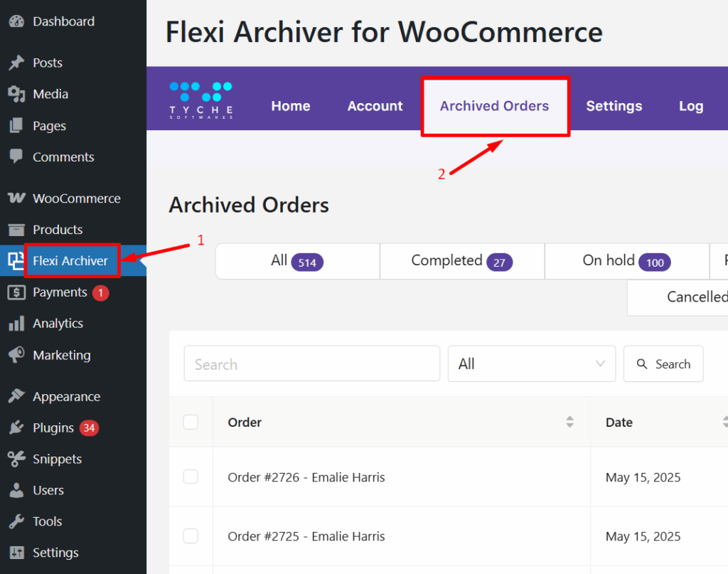The height and width of the screenshot is (574, 728).
Task: Click the Pages icon in sidebar
Action: pyautogui.click(x=16, y=125)
